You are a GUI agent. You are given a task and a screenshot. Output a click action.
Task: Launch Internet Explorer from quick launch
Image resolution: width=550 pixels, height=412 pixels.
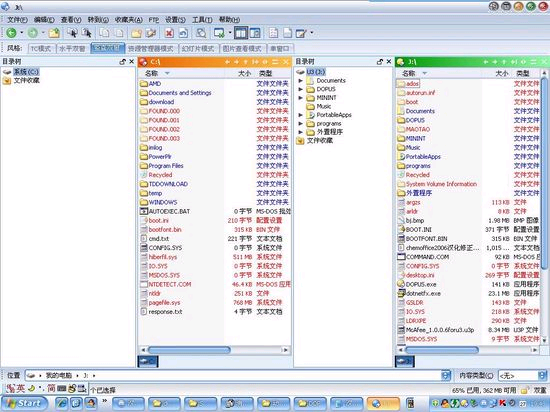[x=62, y=403]
